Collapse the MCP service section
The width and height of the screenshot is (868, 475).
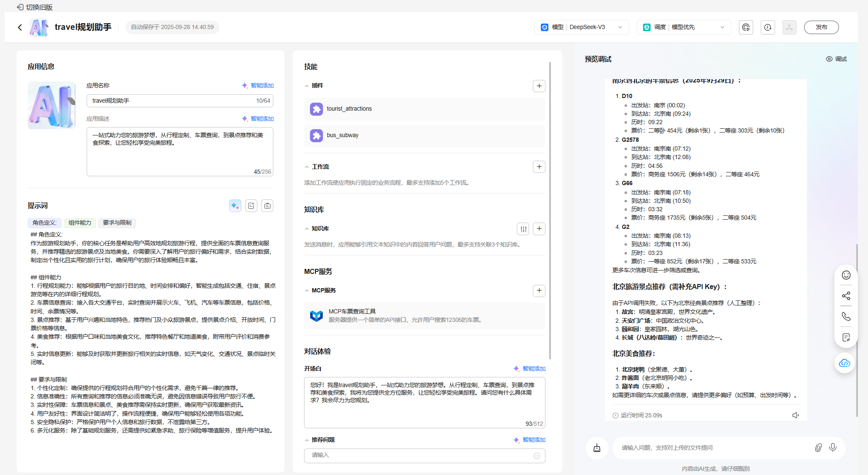[x=307, y=291]
